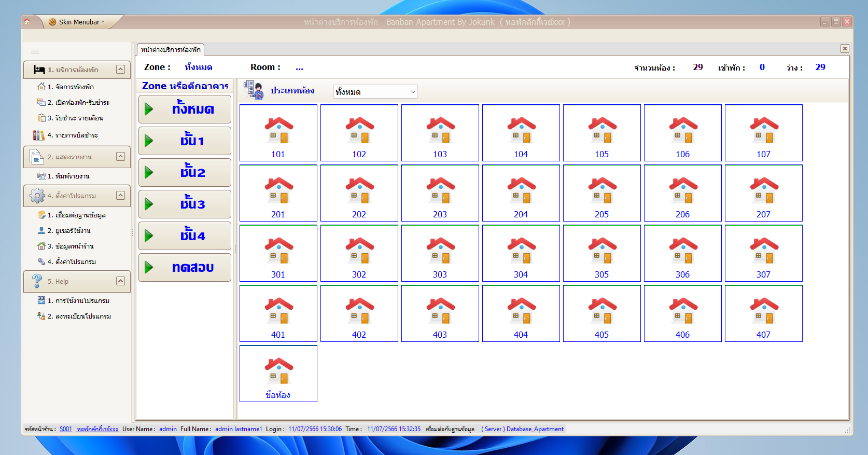Collapse the 1. บริการห้องพัก section
The image size is (868, 455).
coord(120,69)
